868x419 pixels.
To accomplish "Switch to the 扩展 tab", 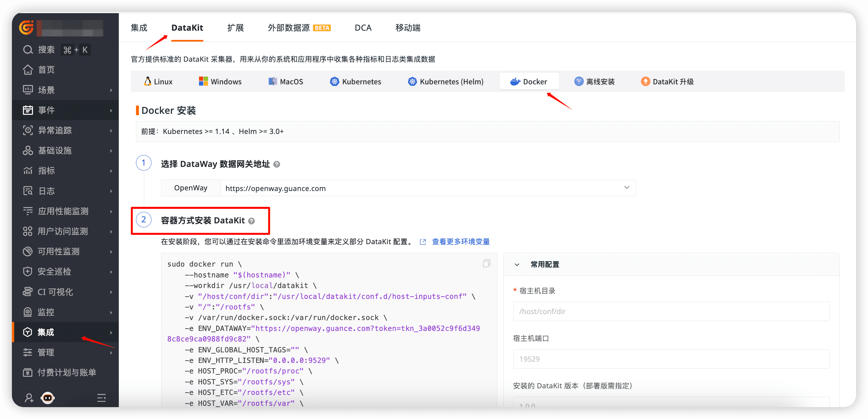I will 235,28.
